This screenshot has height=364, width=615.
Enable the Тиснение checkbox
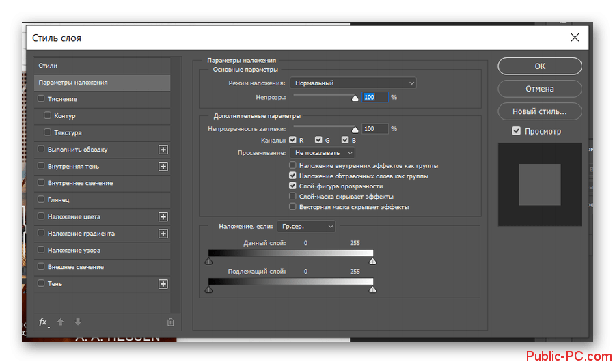[41, 99]
